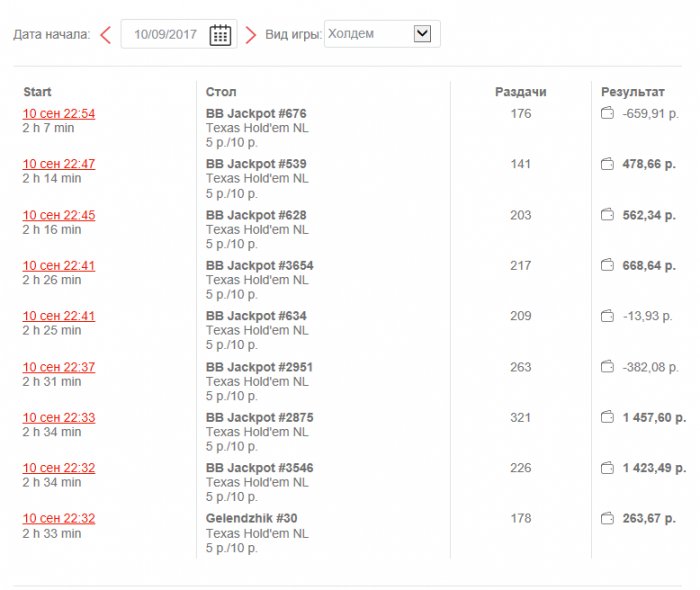
Task: Sort by the Start column header
Action: [37, 92]
